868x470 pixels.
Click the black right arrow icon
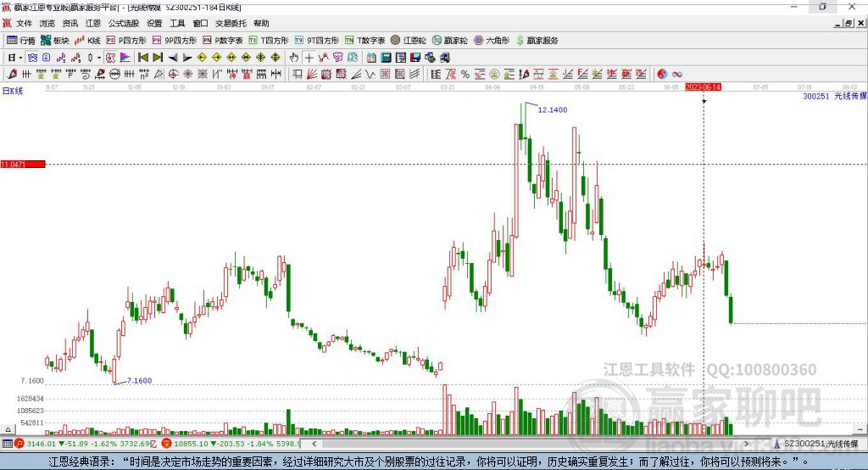(187, 58)
